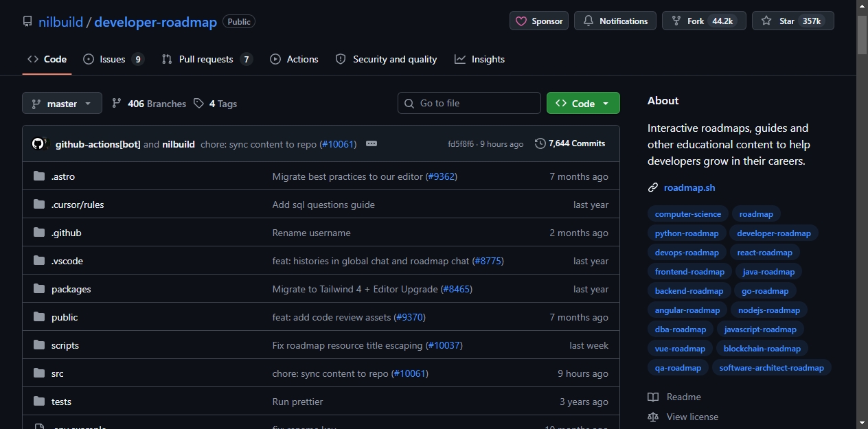Open the Pull requests tab
Image resolution: width=868 pixels, height=429 pixels.
(207, 59)
